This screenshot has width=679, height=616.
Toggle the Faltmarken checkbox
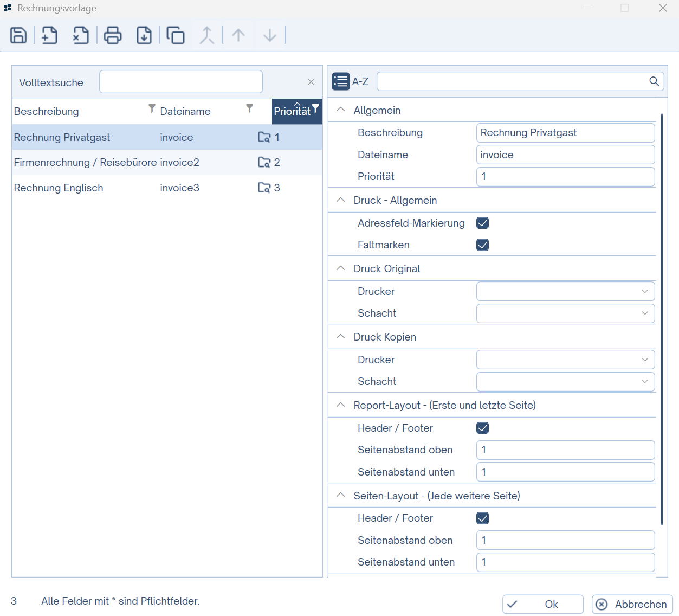(482, 245)
